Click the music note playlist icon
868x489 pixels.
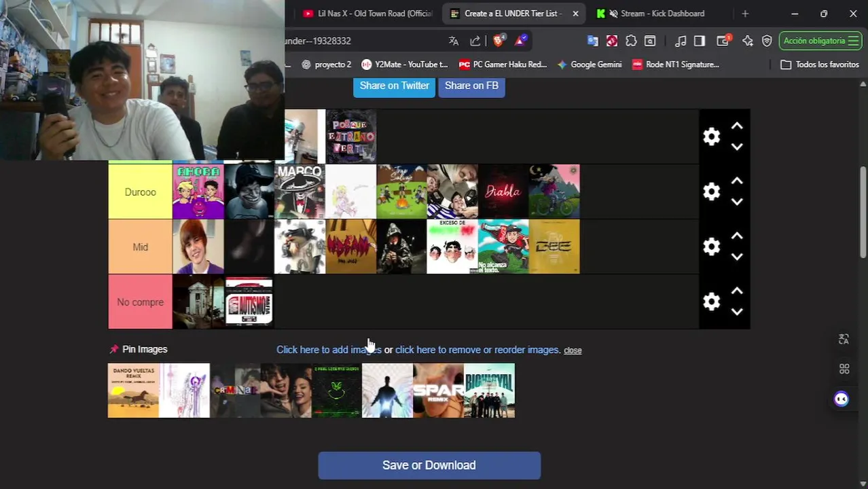[x=681, y=41]
